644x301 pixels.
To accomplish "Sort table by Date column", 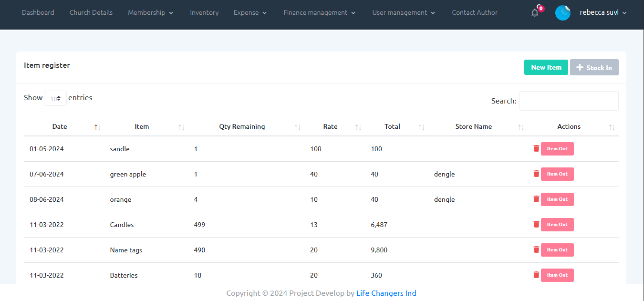I will coord(60,126).
